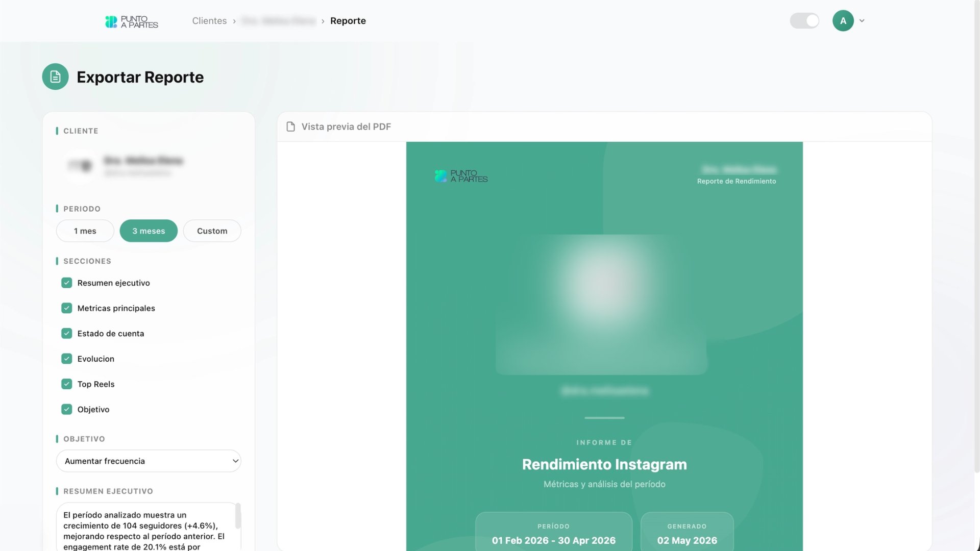Toggle the switch in the top header
The image size is (980, 551).
pyautogui.click(x=804, y=21)
